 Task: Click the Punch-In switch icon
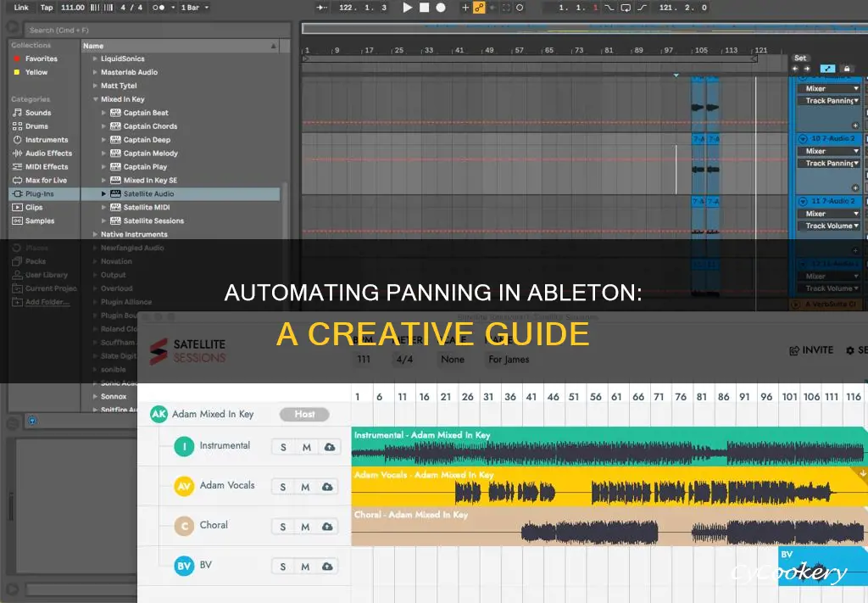pos(609,7)
